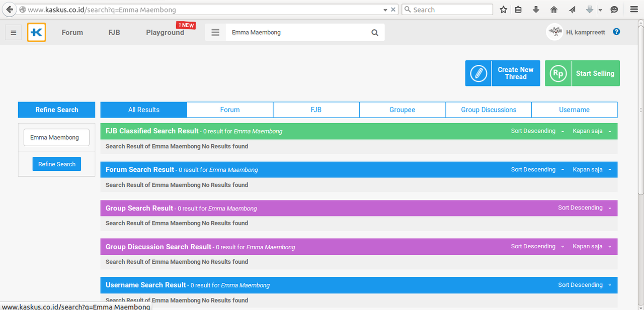Image resolution: width=644 pixels, height=310 pixels.
Task: Switch to the Group Discussions tab
Action: tap(489, 110)
